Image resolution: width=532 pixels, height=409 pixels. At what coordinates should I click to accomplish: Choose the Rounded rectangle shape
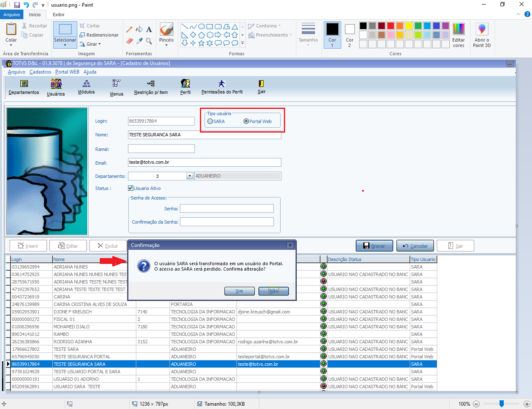click(218, 27)
